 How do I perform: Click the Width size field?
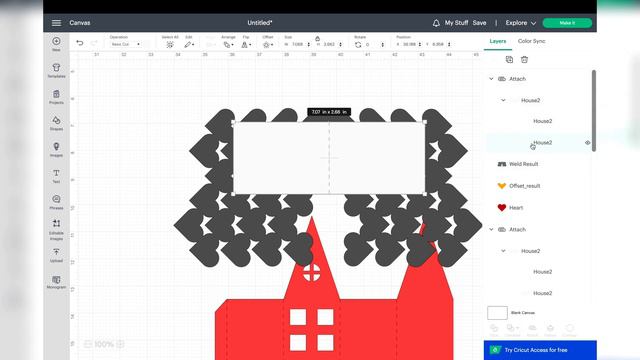tap(297, 44)
